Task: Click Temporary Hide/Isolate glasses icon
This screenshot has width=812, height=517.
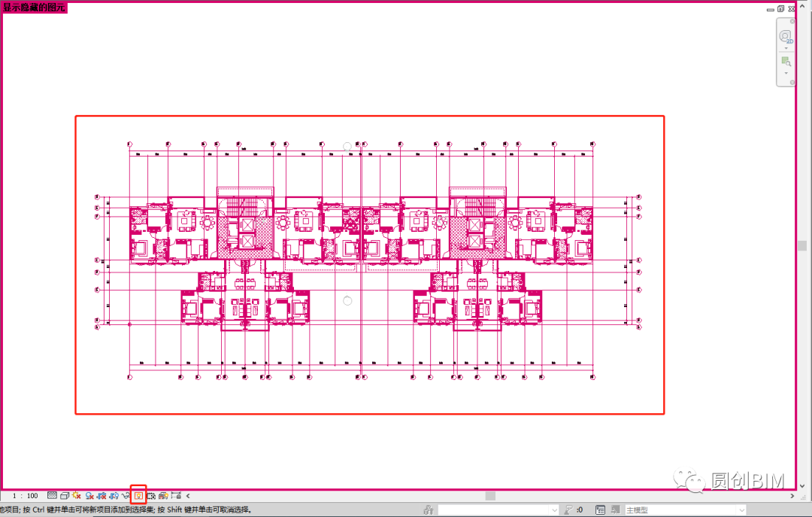Action: pos(126,496)
